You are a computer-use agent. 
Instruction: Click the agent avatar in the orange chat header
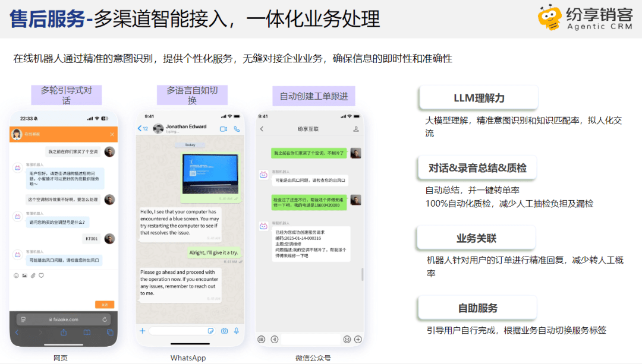tap(17, 134)
